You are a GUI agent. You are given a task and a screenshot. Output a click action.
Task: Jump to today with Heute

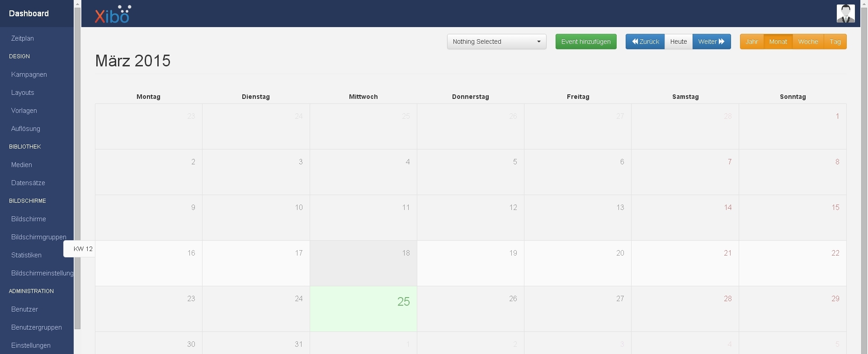(678, 42)
